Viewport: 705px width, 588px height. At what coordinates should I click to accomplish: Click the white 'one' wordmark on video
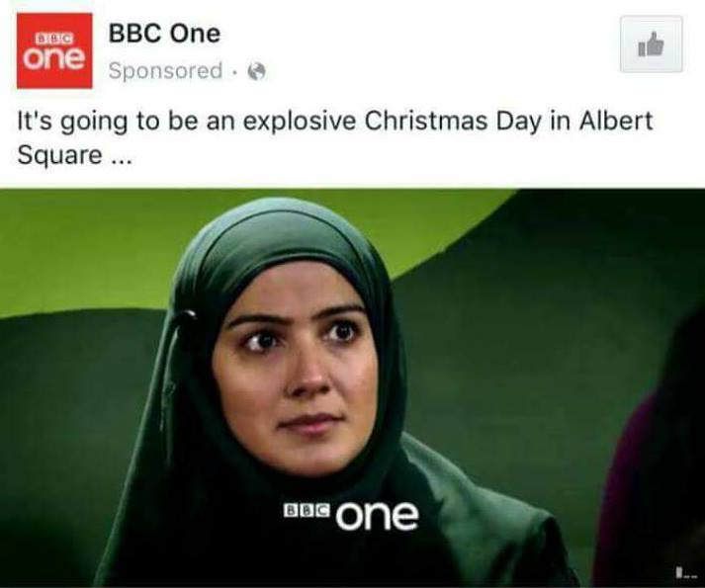[378, 516]
